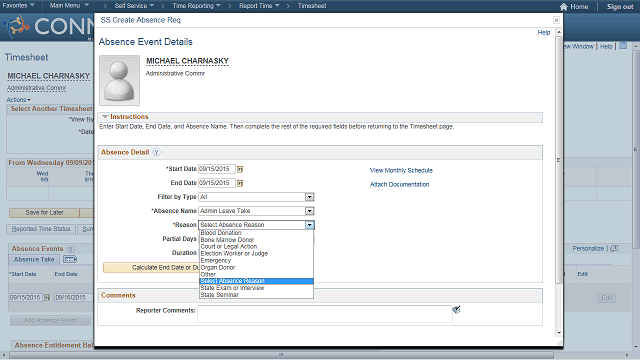Open the Report Time breadcrumb menu

click(259, 6)
